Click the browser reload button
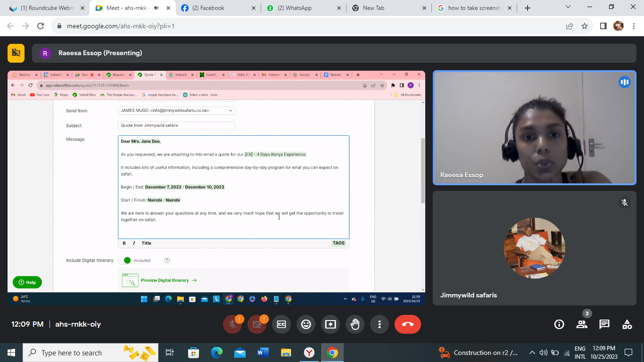 click(x=41, y=26)
